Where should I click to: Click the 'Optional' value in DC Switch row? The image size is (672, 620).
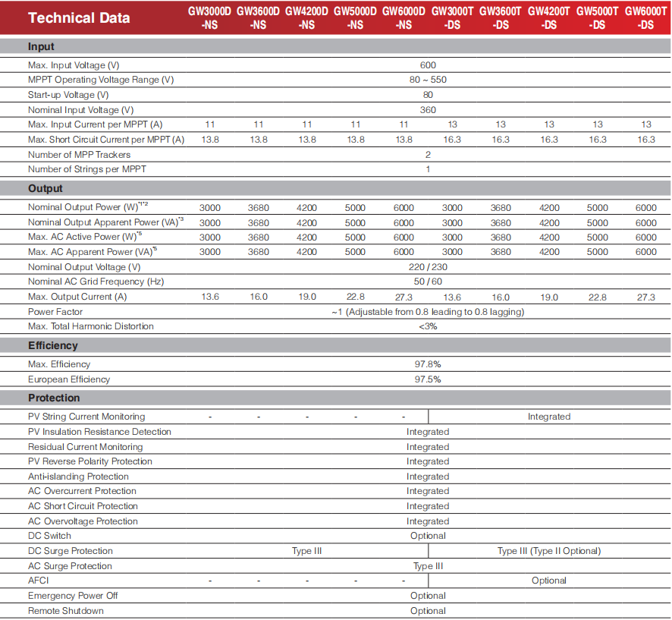click(428, 536)
